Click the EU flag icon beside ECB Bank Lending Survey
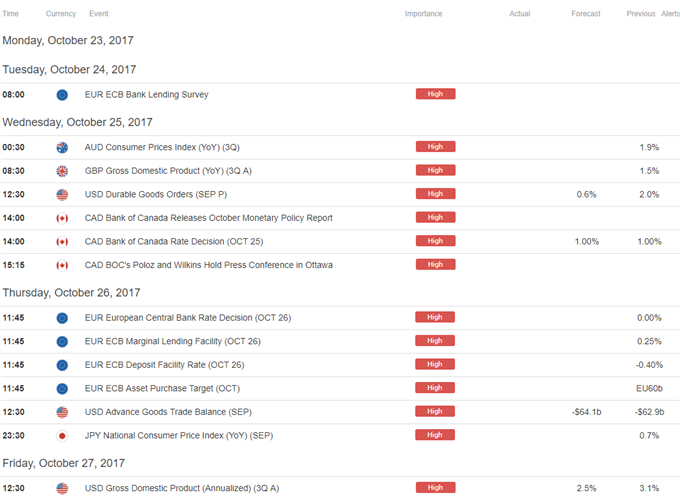The width and height of the screenshot is (680, 499). click(x=62, y=95)
